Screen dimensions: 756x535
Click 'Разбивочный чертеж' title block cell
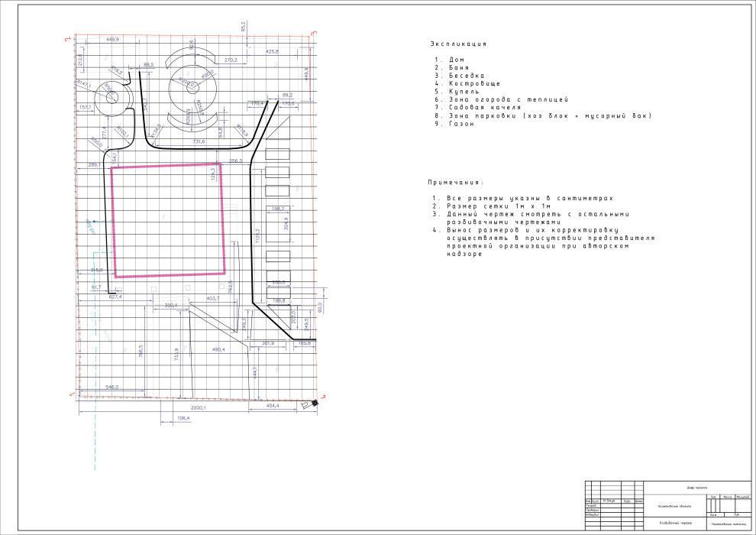click(675, 524)
